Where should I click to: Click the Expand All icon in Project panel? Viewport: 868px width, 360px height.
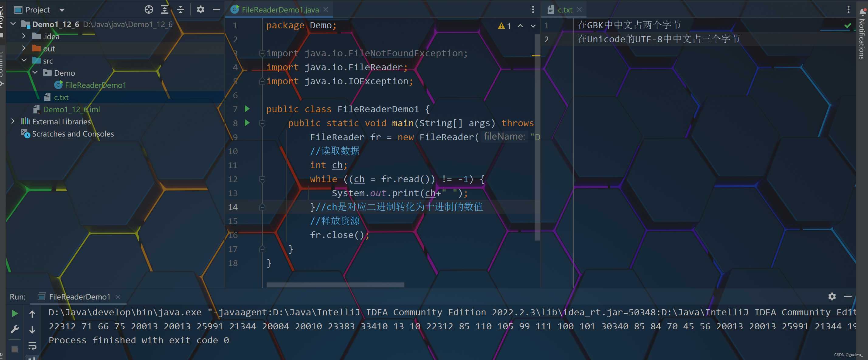[x=164, y=10]
